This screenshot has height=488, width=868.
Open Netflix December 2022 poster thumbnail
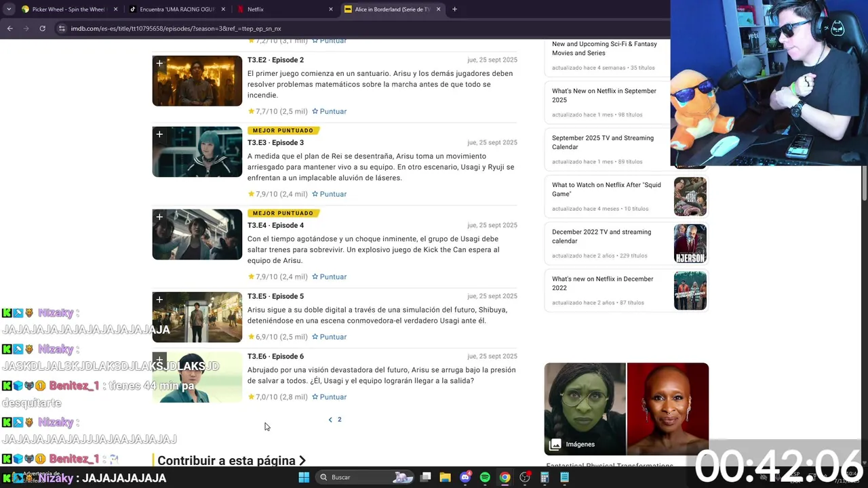pyautogui.click(x=690, y=290)
